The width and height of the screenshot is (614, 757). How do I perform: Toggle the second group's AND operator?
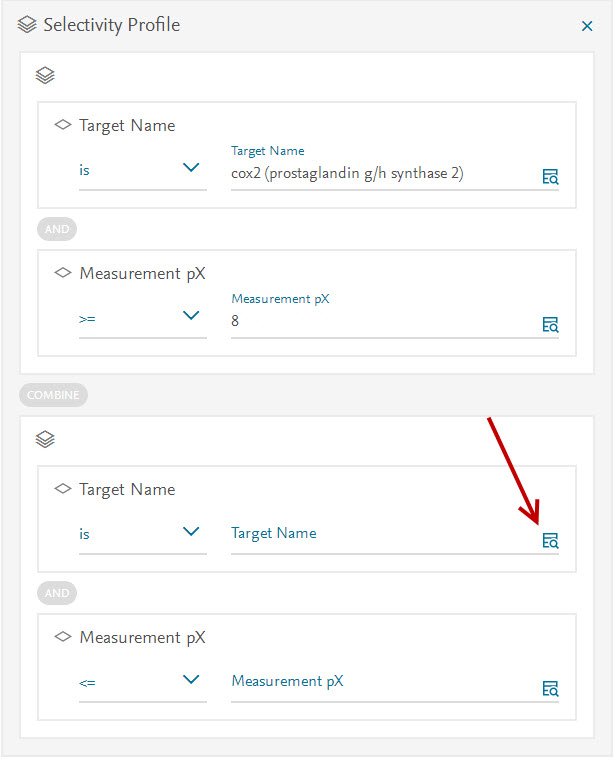(x=57, y=593)
